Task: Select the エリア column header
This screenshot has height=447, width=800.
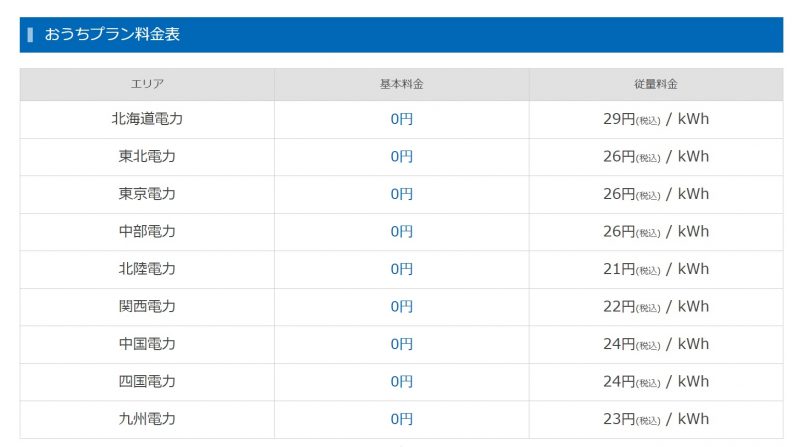Action: (x=147, y=84)
